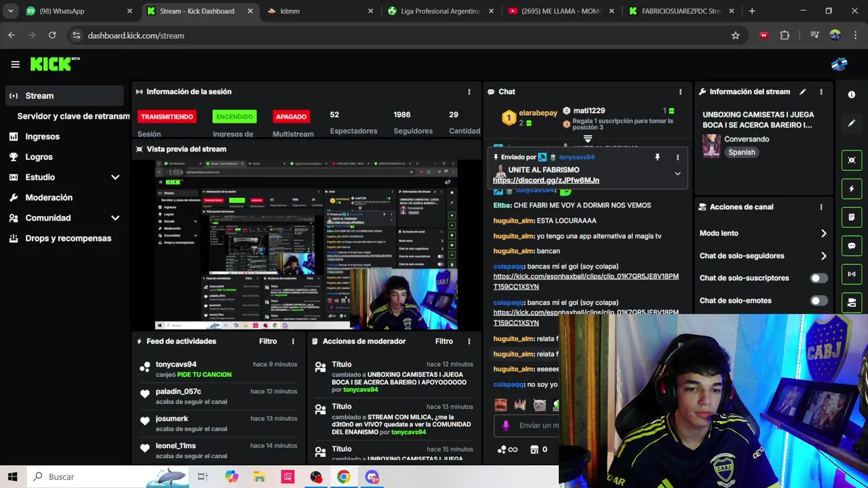The width and height of the screenshot is (868, 488).
Task: Click the info icon in right rail
Action: pos(852,94)
